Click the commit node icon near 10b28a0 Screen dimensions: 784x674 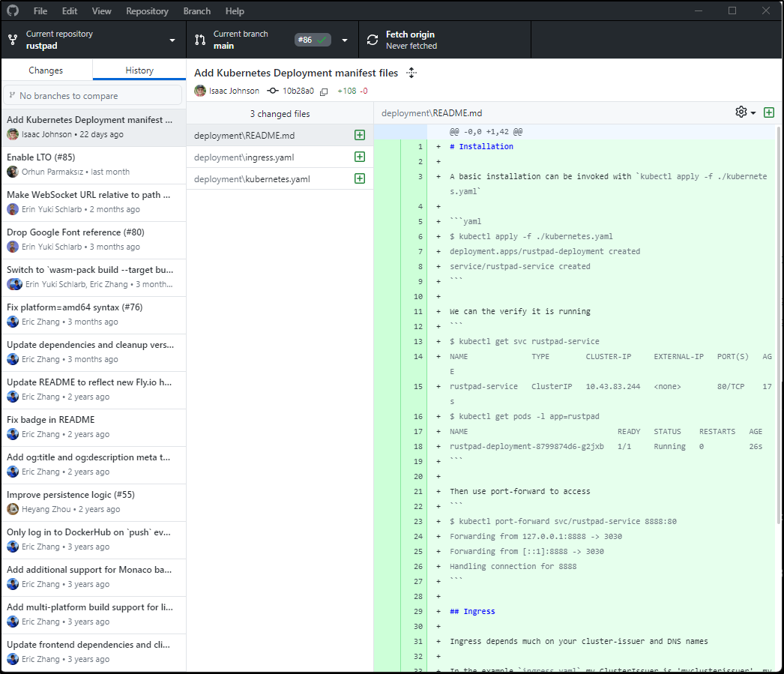point(273,91)
